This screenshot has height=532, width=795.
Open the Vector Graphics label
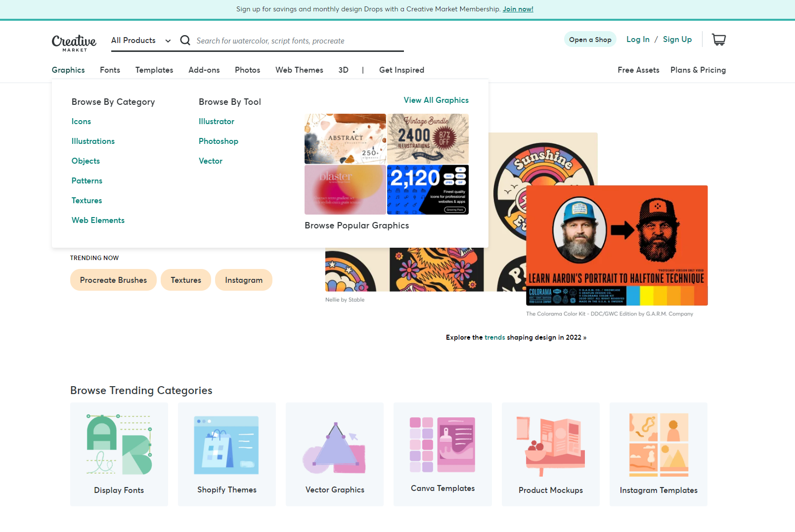335,490
